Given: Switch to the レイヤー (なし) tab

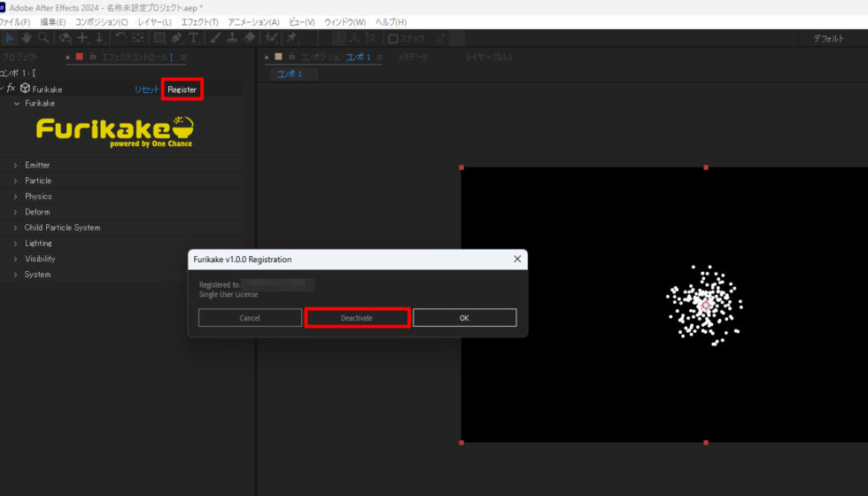Looking at the screenshot, I should [x=488, y=57].
